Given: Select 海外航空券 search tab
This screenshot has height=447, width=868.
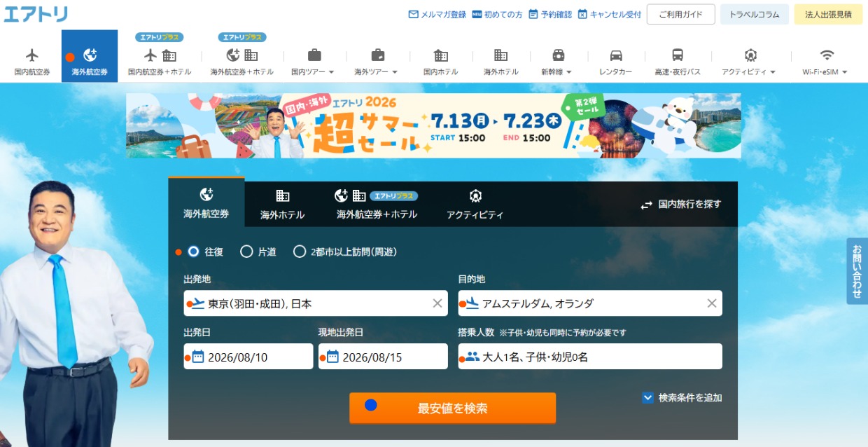Looking at the screenshot, I should (206, 202).
